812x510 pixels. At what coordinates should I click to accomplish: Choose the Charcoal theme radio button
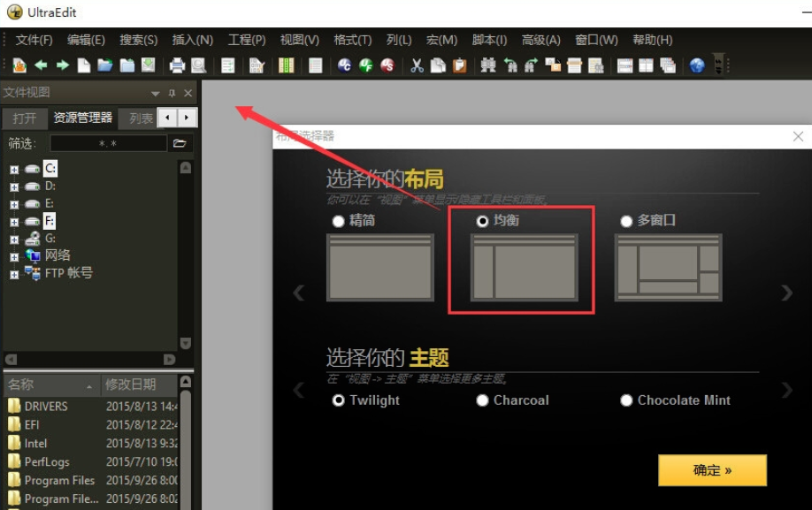[482, 400]
